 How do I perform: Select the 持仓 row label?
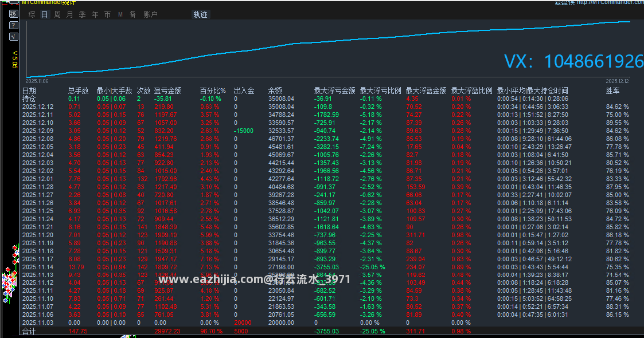[x=29, y=99]
